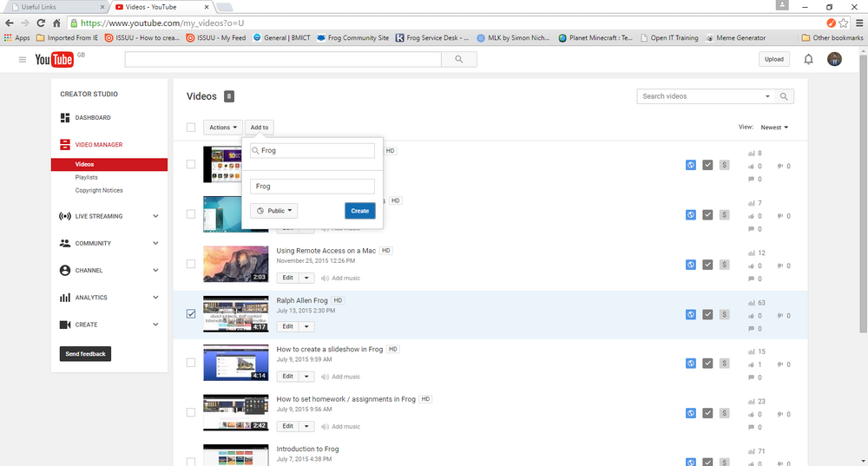Click the blue Create playlist button
The image size is (868, 466).
click(x=360, y=211)
